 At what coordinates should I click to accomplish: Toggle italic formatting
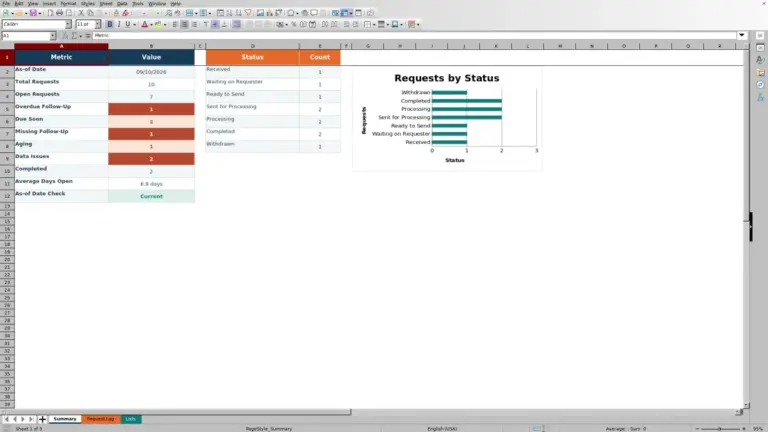coord(119,24)
